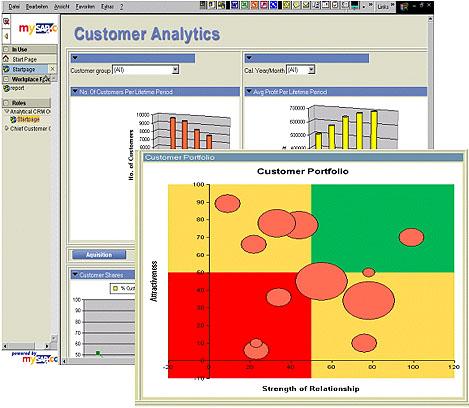Screen dimensions: 469x408
Task: Click the Start Page home icon
Action: [x=6, y=59]
